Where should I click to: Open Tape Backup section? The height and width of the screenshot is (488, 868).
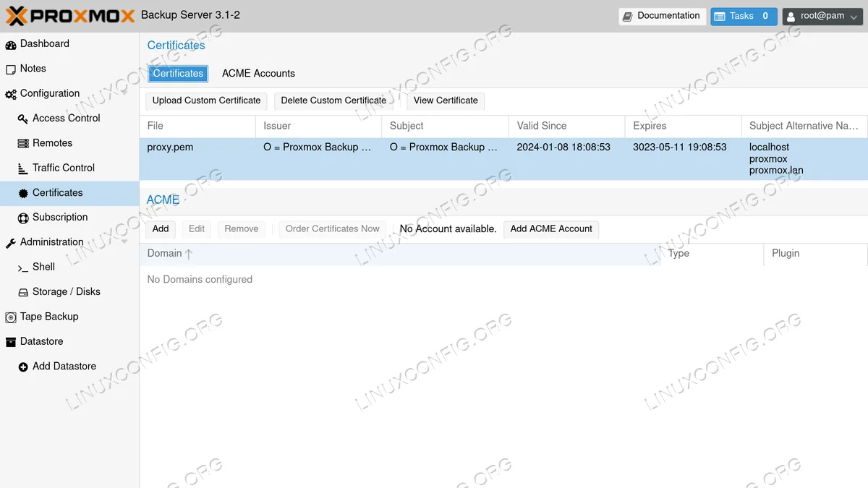tap(49, 317)
